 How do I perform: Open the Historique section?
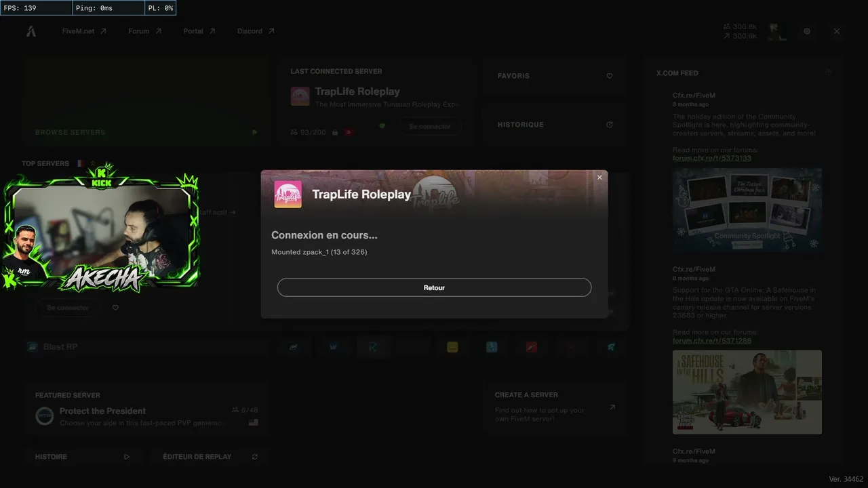pyautogui.click(x=555, y=125)
